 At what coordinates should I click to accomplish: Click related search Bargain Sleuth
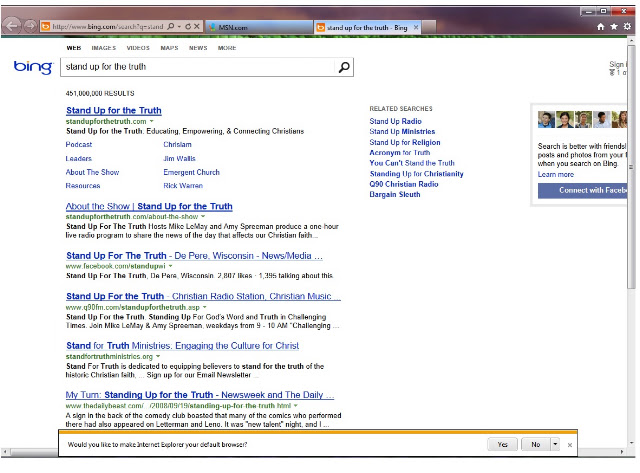pos(395,195)
